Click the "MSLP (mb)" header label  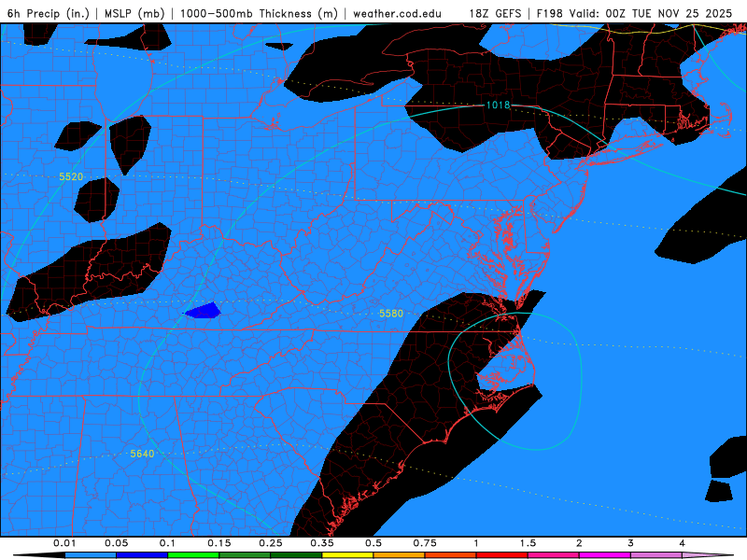click(x=134, y=13)
